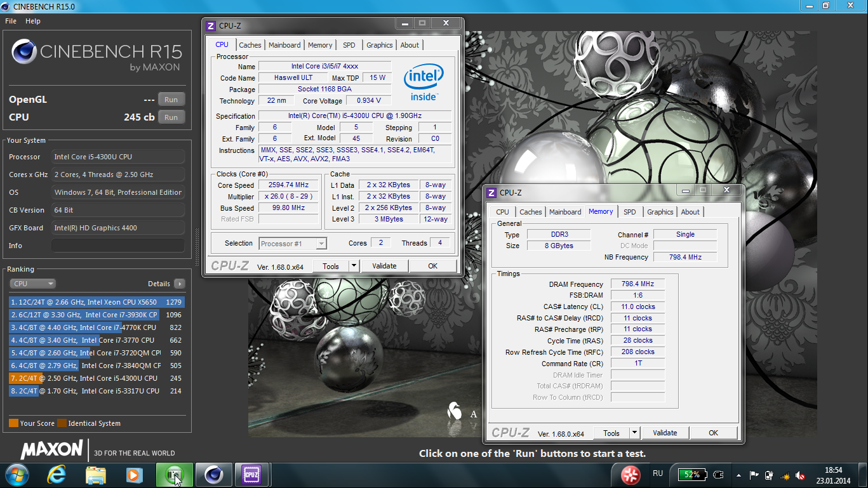Show hidden tray icons arrow
Viewport: 868px width, 488px height.
(738, 474)
